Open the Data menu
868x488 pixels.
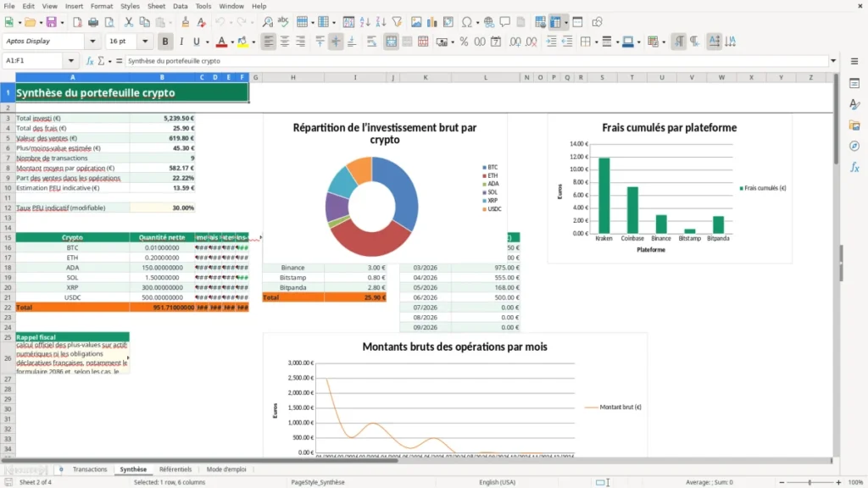point(180,6)
